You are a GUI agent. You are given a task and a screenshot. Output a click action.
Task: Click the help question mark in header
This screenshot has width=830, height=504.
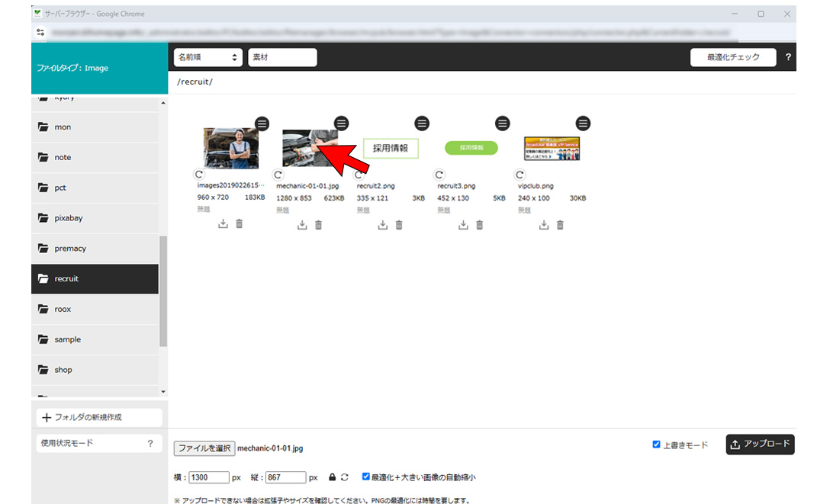coord(788,57)
